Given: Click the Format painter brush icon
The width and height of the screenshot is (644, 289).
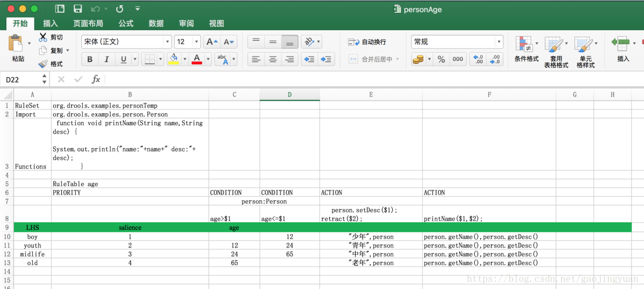Looking at the screenshot, I should (43, 64).
